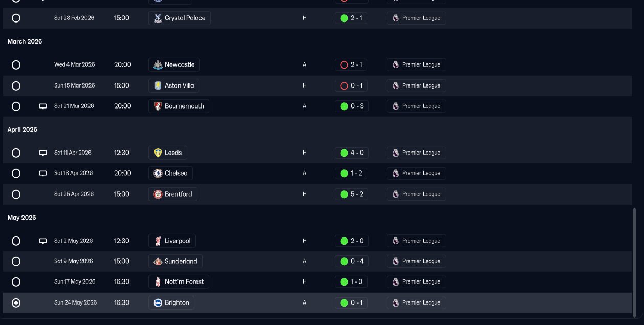
Task: Click the red loss indicator for Aston Villa result
Action: [x=344, y=86]
